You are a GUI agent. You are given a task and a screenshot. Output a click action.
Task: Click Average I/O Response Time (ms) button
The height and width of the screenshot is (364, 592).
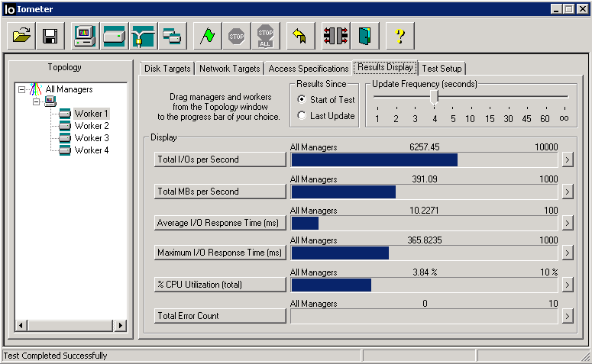pos(220,223)
